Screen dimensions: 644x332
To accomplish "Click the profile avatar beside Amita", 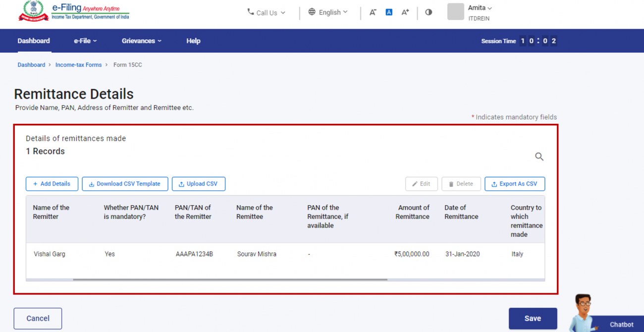I will coord(455,12).
